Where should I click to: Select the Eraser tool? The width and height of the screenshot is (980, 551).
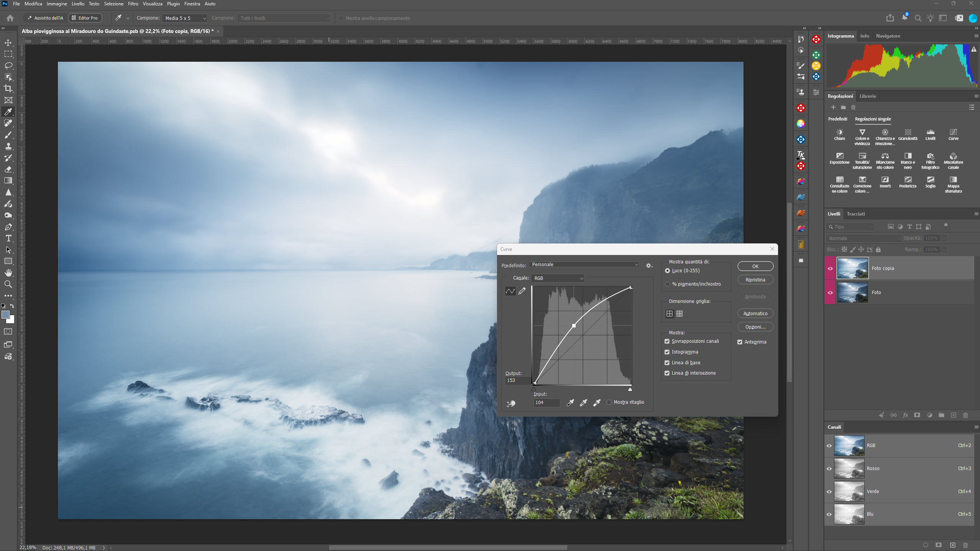pos(8,169)
